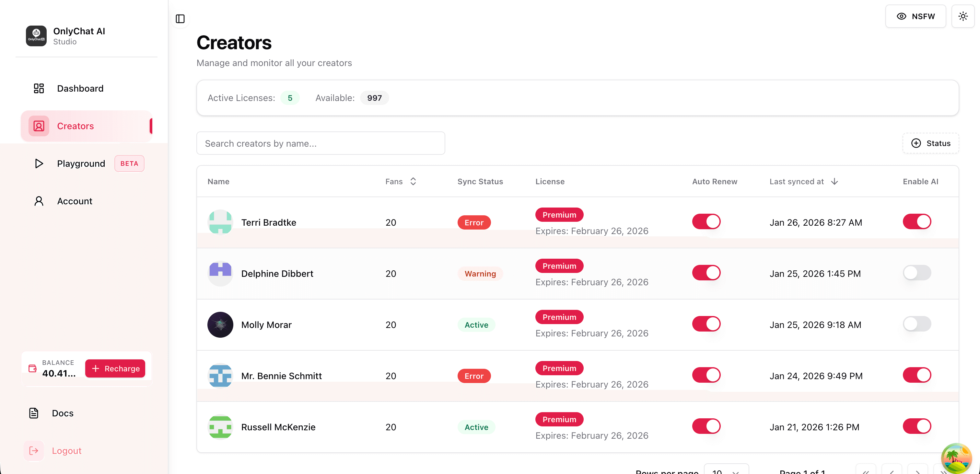Screen dimensions: 980x474
Task: Disable Auto Renew for Mr. Bennie Schmitt
Action: pyautogui.click(x=706, y=375)
